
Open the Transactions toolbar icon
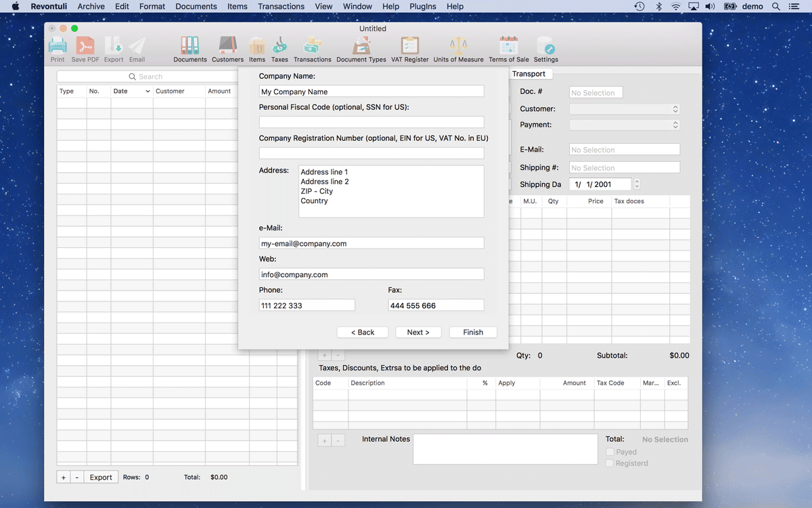point(313,45)
